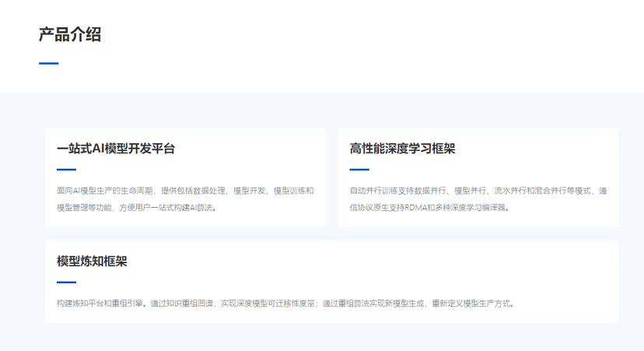Select the 高性能深度学习框架 card title
This screenshot has width=644, height=351.
[403, 149]
